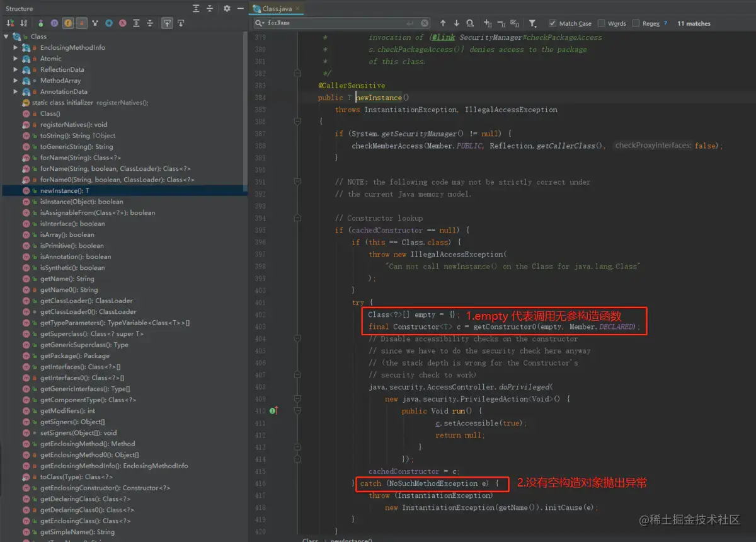Toggle Show Non-Public lock icon
The width and height of the screenshot is (756, 542).
81,23
